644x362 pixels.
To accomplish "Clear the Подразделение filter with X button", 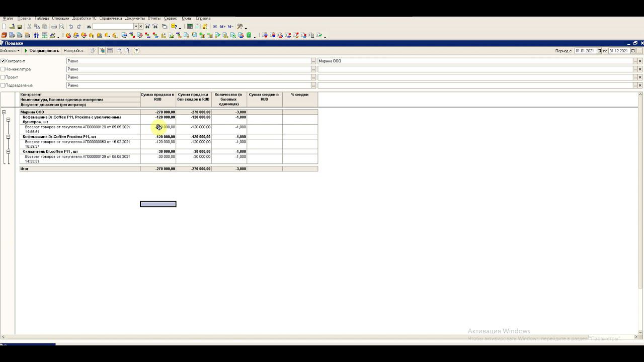I will tap(640, 85).
